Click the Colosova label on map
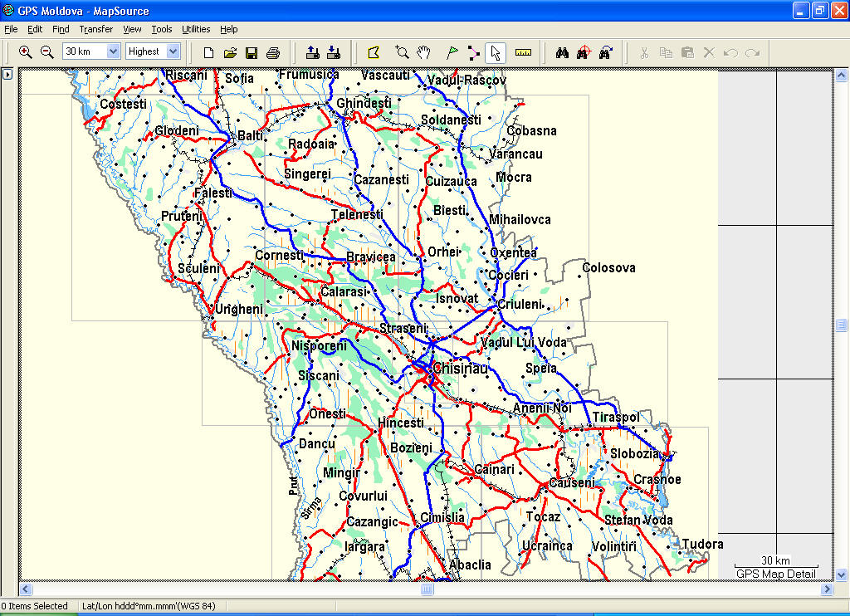Viewport: 850px width, 616px height. [x=608, y=267]
